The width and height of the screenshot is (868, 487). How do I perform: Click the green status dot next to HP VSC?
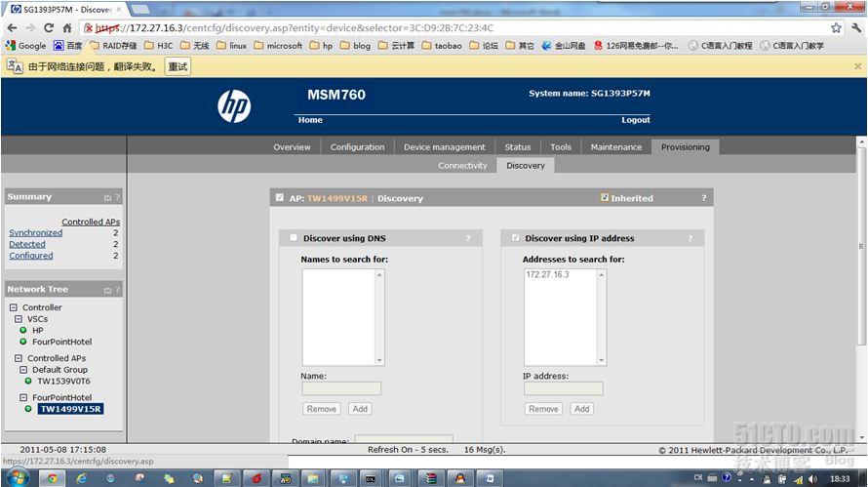point(23,330)
